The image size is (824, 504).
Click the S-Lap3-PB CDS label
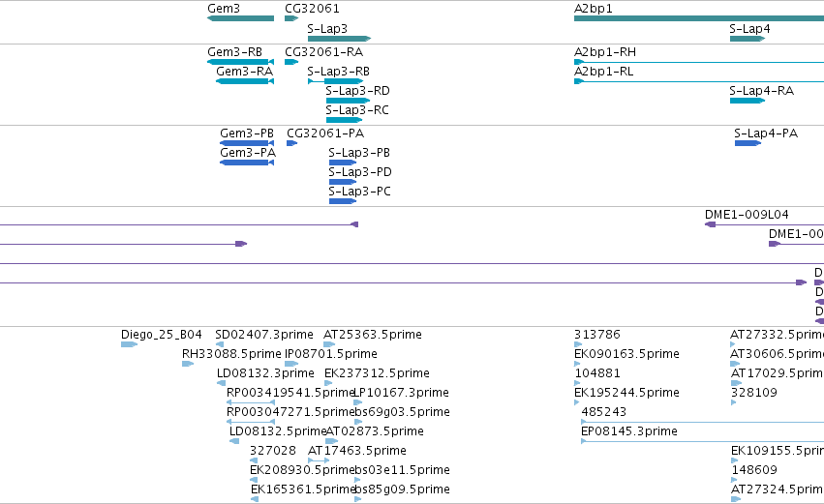[x=359, y=153]
